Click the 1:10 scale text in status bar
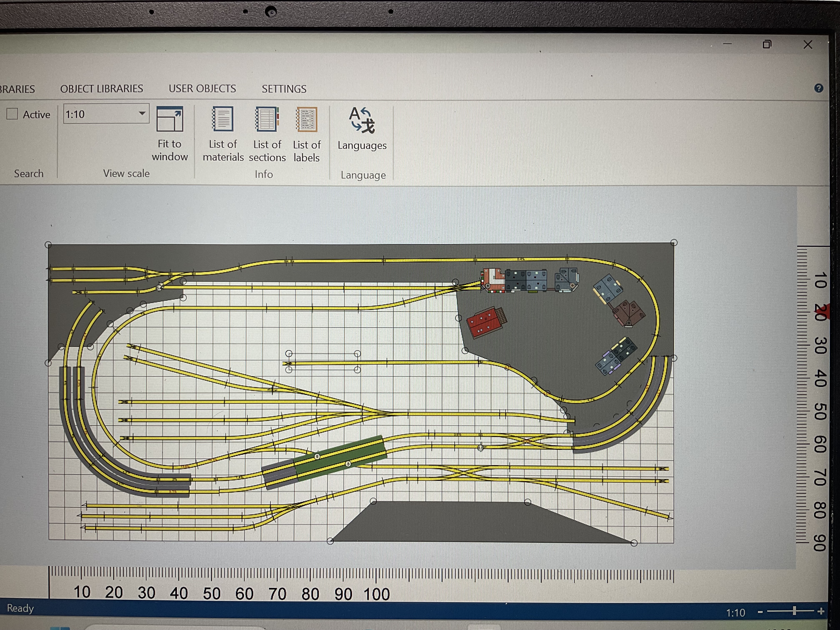 pos(736,612)
